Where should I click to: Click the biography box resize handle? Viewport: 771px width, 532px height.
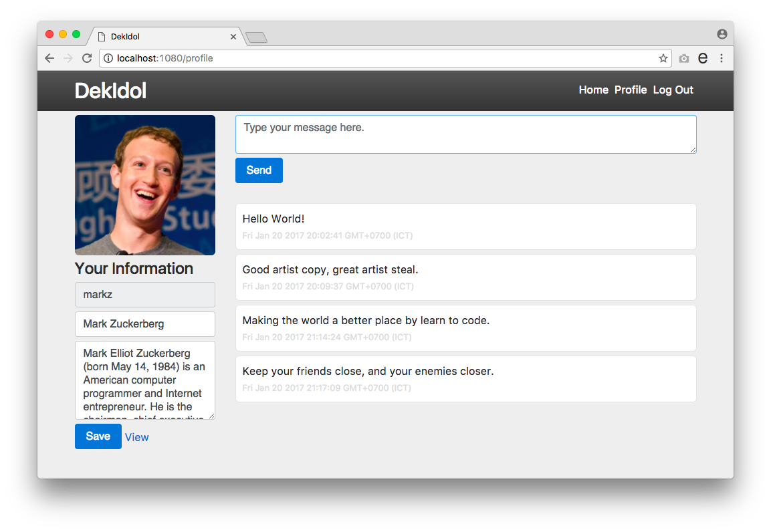click(x=211, y=416)
